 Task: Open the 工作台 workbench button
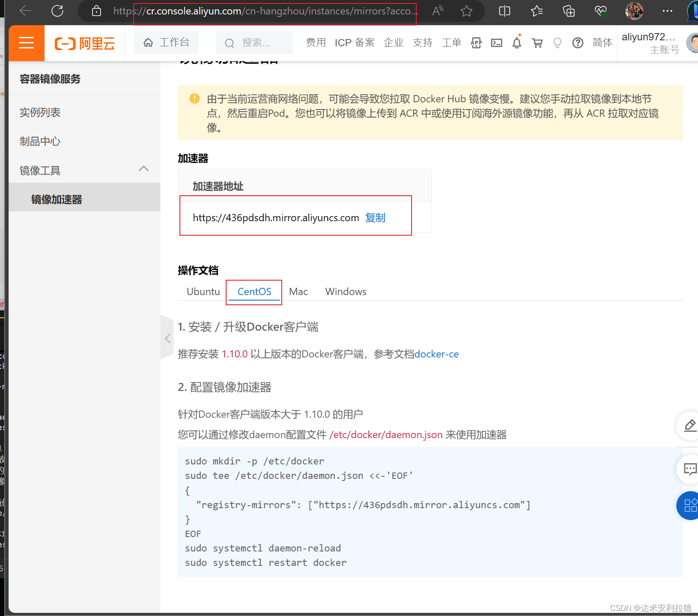click(166, 42)
